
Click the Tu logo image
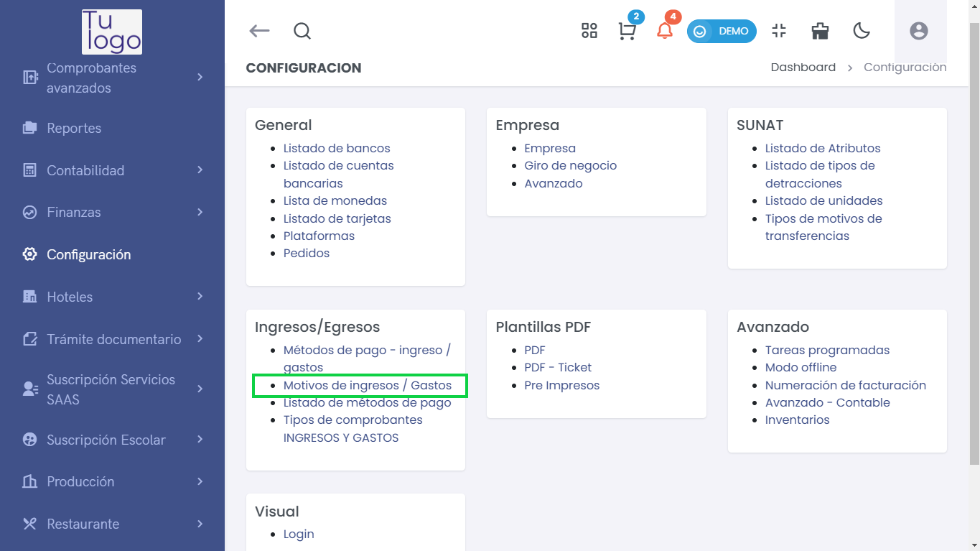111,31
